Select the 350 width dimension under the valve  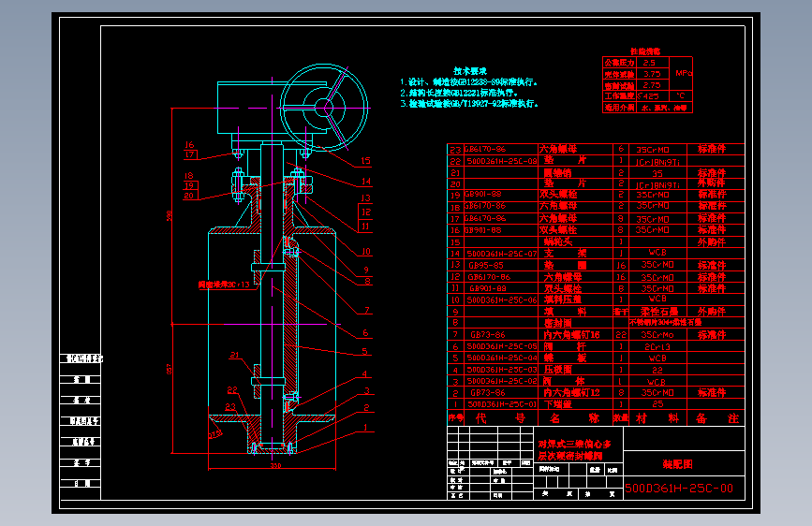coord(275,466)
